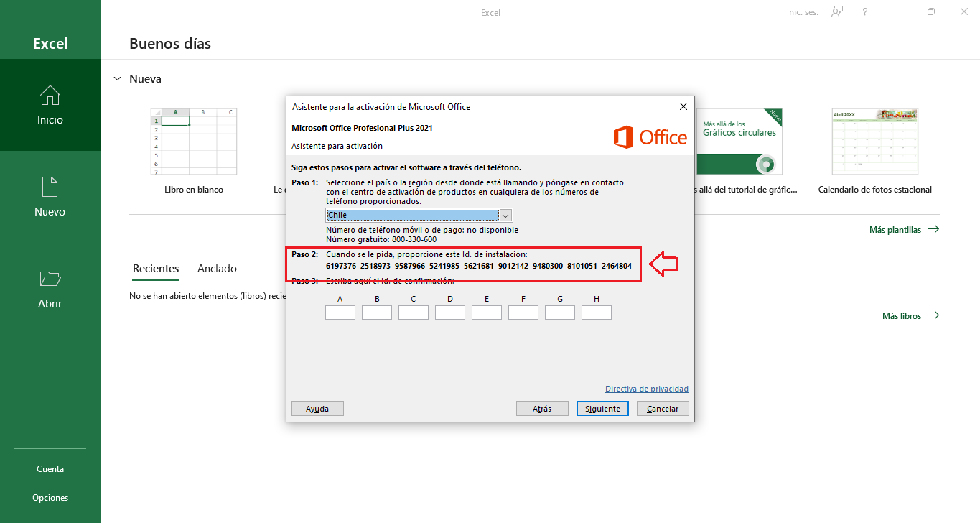Switch to the Anclado tab

[217, 269]
